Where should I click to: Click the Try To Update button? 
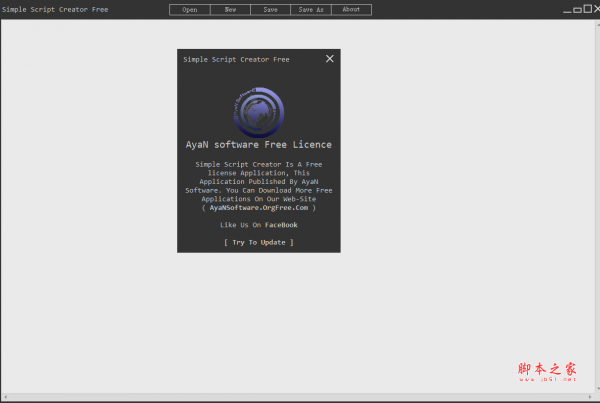(258, 242)
